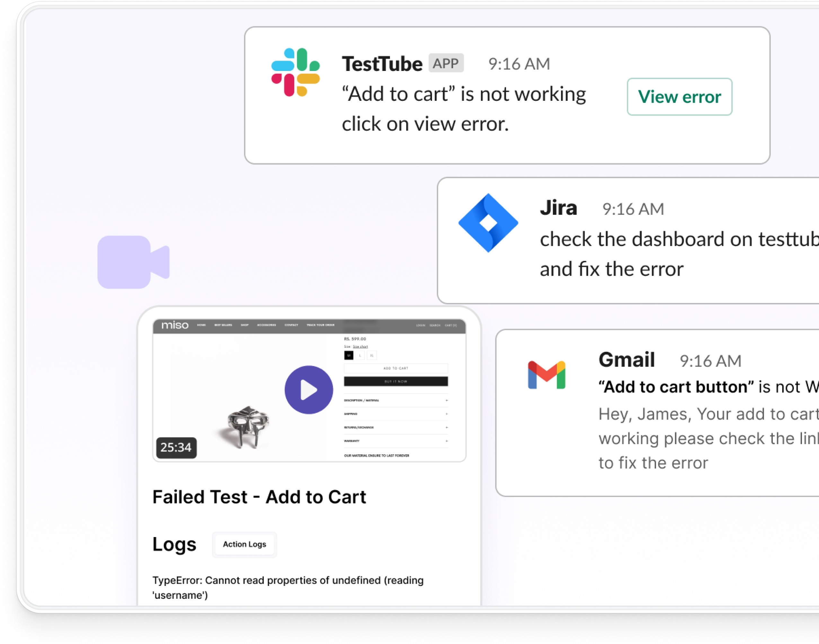Click the 9:16 AM time on Gmail message
The image size is (819, 644).
click(710, 361)
